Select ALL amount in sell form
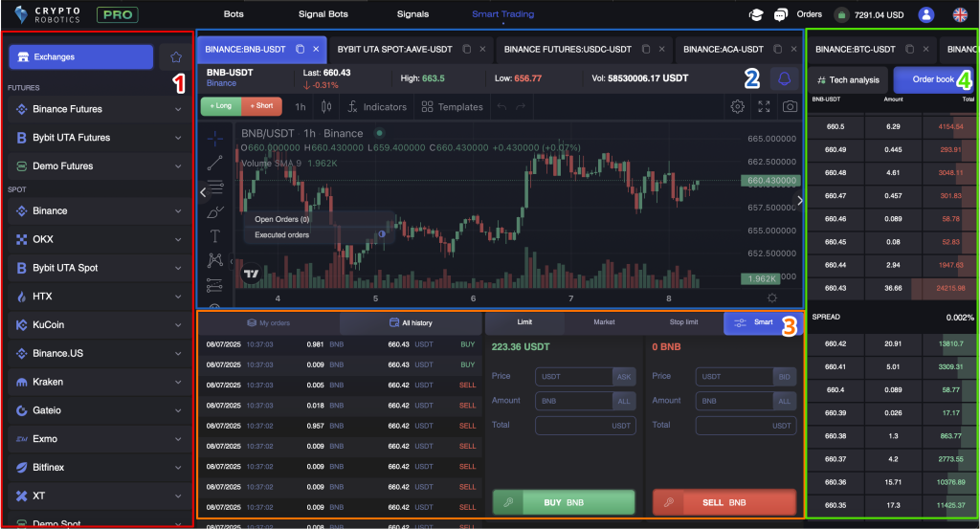The height and width of the screenshot is (529, 980). click(785, 401)
